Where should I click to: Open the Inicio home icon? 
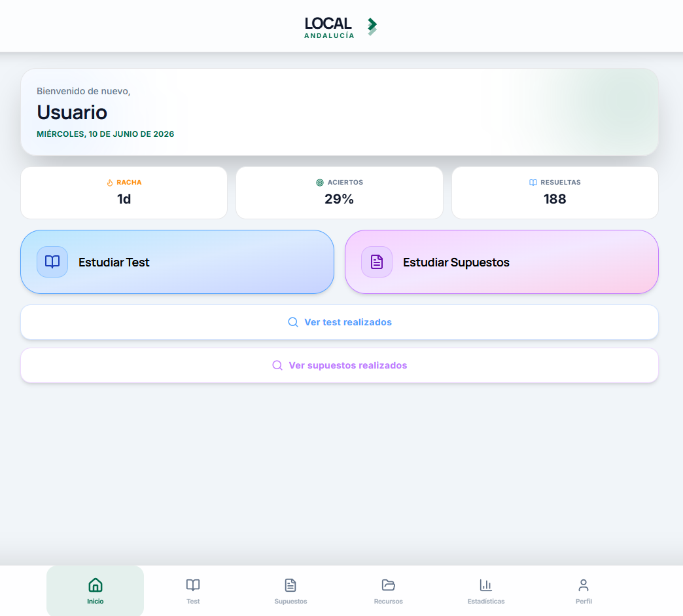pos(96,585)
